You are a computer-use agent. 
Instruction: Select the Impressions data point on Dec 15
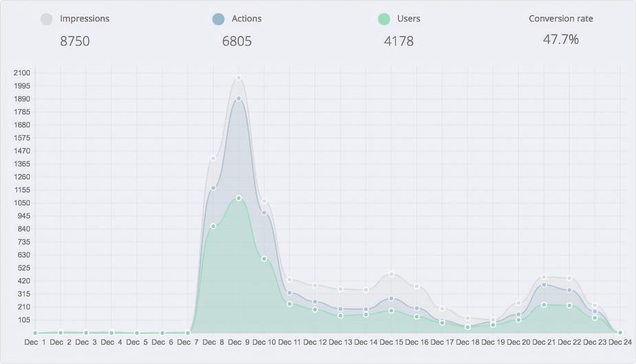click(x=391, y=274)
